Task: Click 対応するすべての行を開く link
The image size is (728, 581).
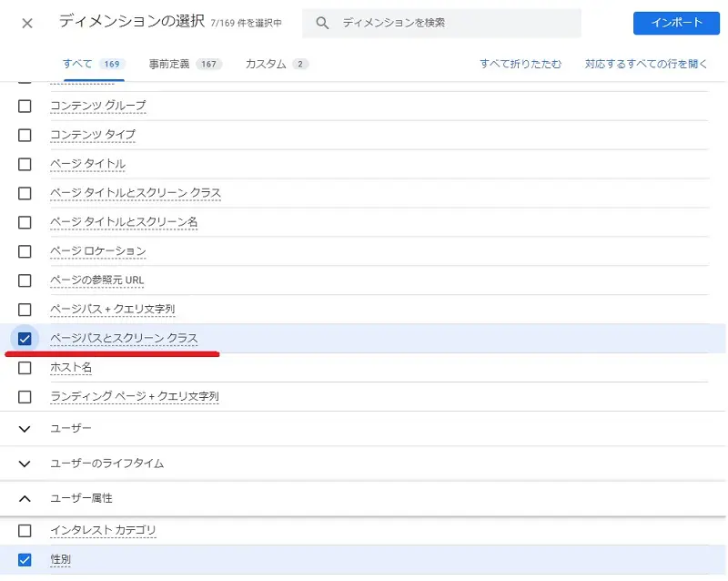Action: [x=646, y=64]
